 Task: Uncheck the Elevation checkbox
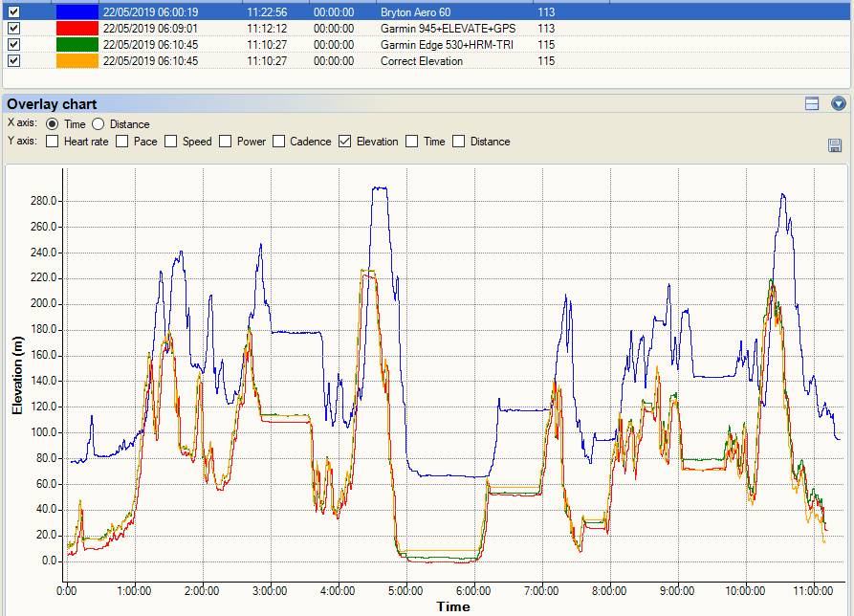point(345,142)
